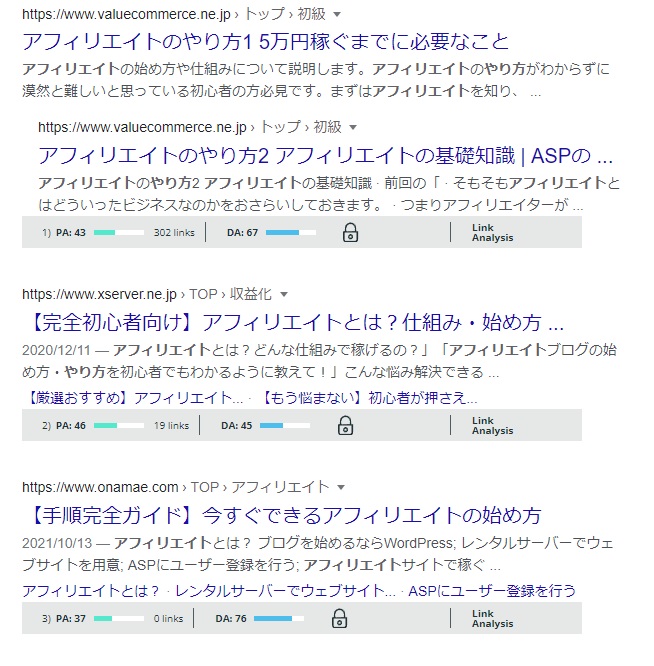Click the DA: 67 blue progress bar

click(x=291, y=233)
